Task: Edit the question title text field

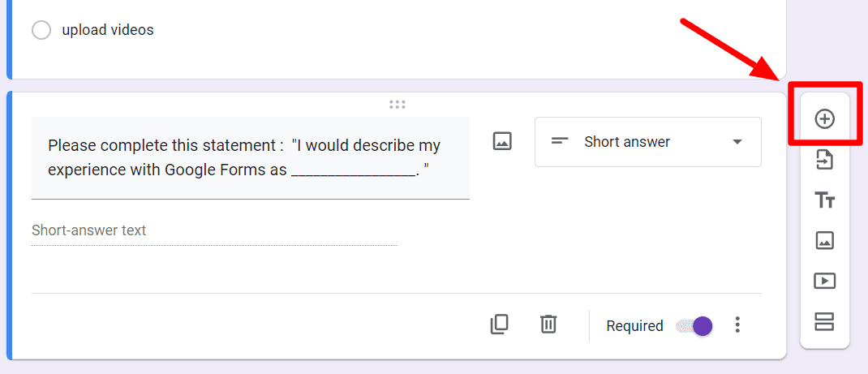Action: (x=251, y=157)
